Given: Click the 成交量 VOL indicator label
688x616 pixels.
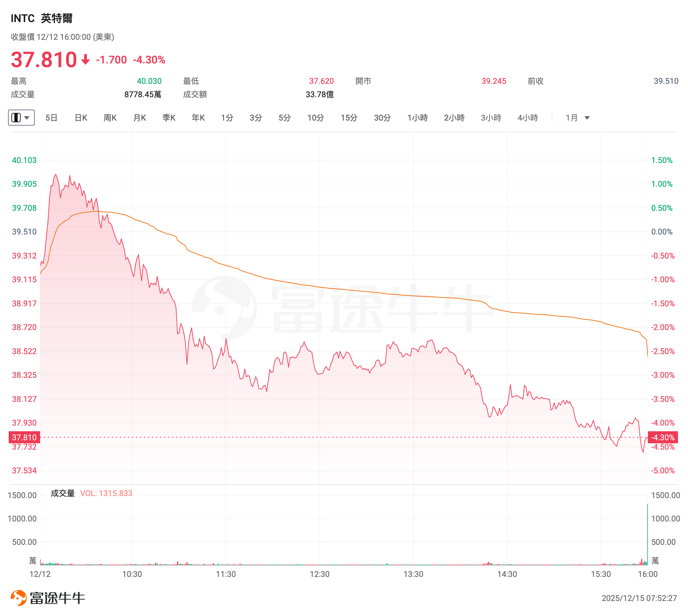Looking at the screenshot, I should tap(92, 493).
